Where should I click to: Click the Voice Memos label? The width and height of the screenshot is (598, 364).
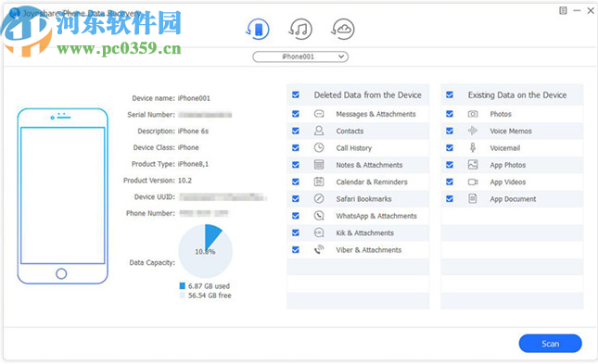511,132
